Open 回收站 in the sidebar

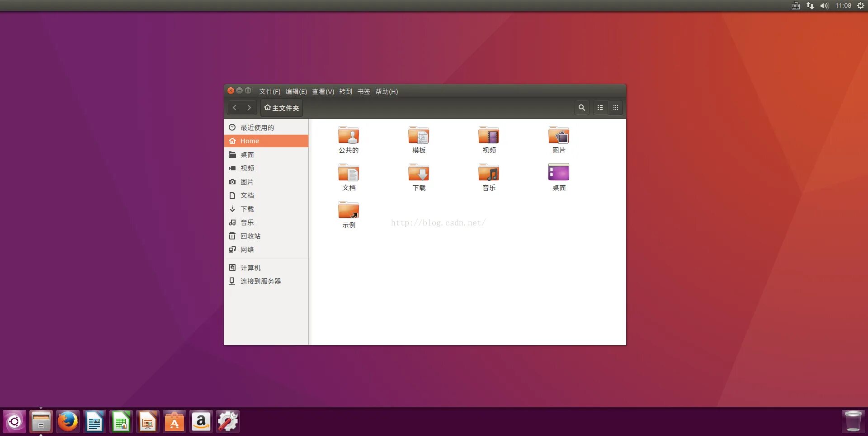[x=266, y=236]
